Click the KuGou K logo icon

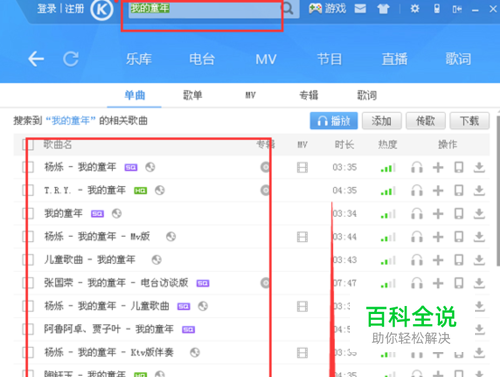pyautogui.click(x=102, y=9)
